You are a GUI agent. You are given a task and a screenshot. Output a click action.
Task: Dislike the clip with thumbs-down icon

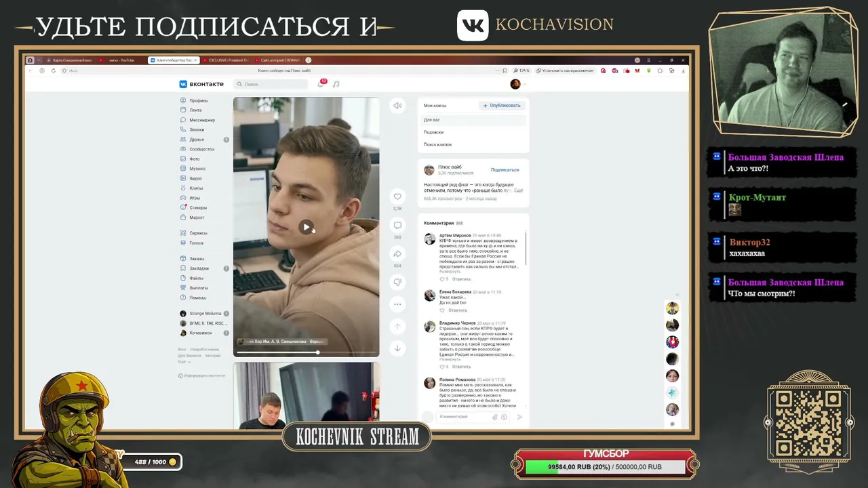point(397,282)
